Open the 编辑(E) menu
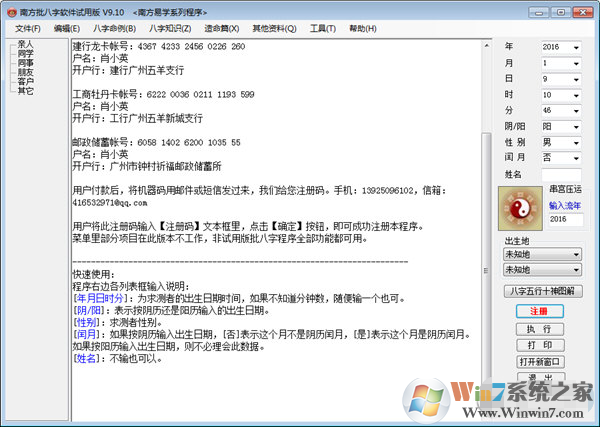This screenshot has height=427, width=600. pyautogui.click(x=67, y=29)
